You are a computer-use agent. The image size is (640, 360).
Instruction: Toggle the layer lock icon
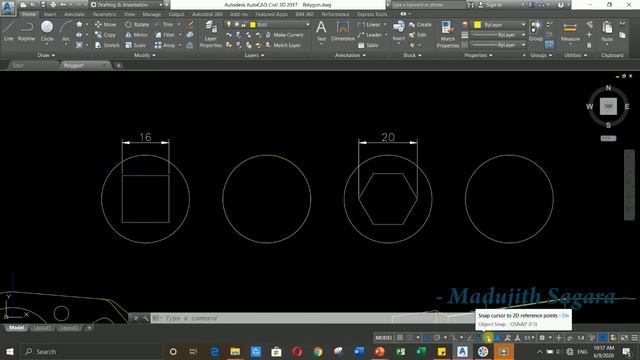(244, 24)
